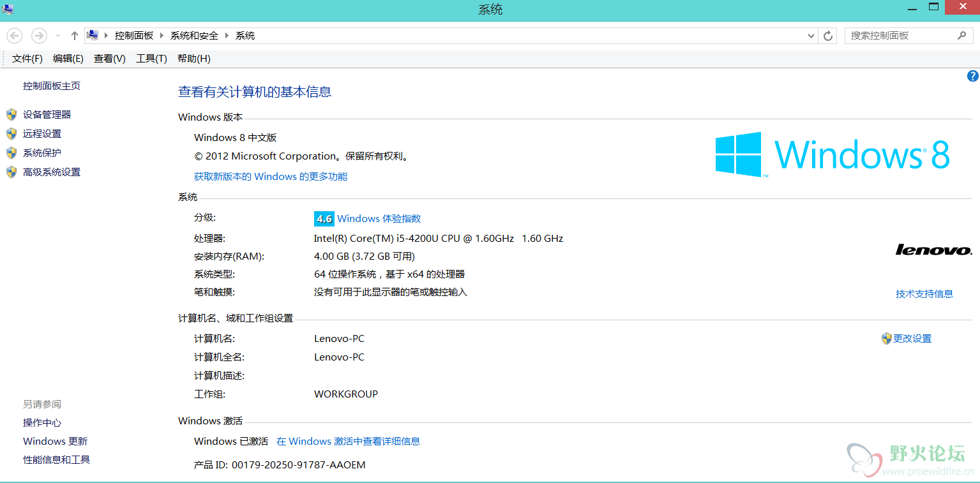Click the Windows 8 中文版 edition text
Image resolution: width=980 pixels, height=483 pixels.
236,138
